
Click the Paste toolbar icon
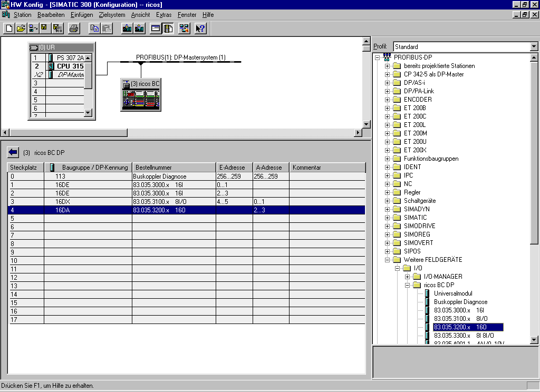point(107,28)
